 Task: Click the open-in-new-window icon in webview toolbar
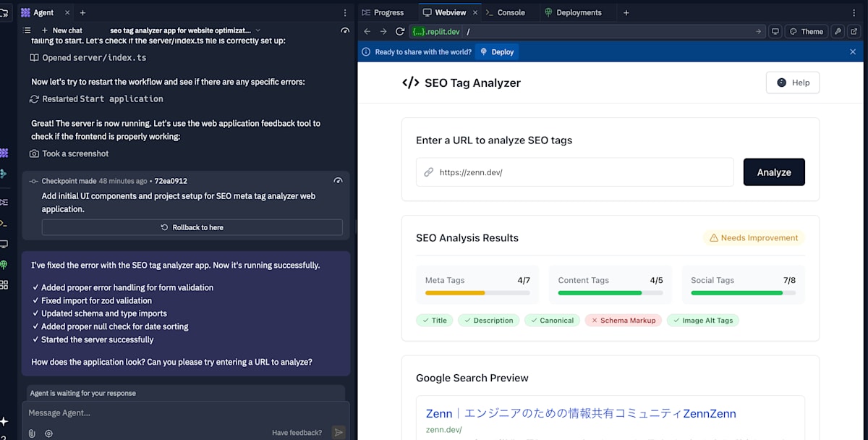(856, 31)
